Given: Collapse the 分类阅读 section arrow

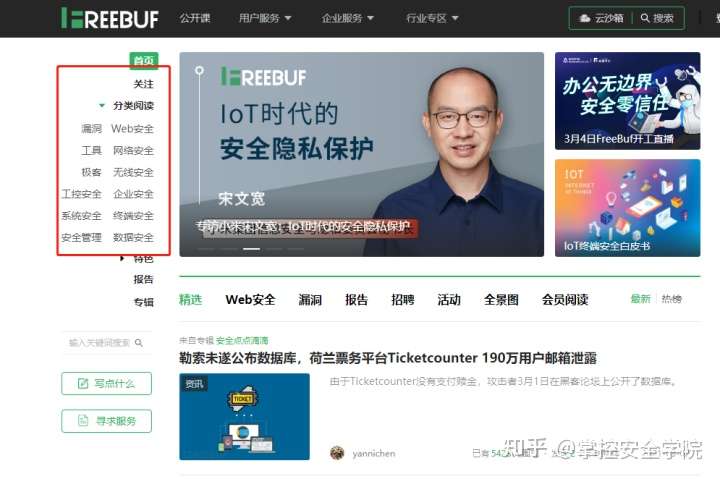Looking at the screenshot, I should click(102, 106).
